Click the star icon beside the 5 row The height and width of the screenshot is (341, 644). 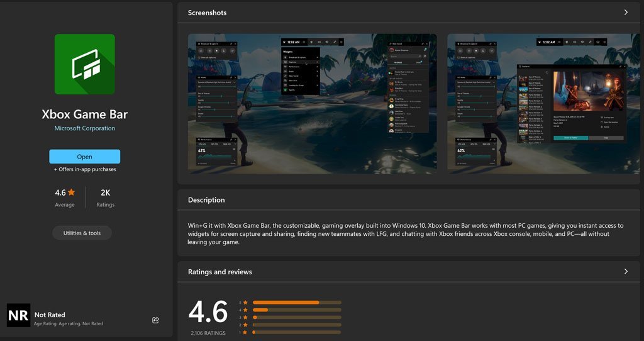click(x=245, y=303)
